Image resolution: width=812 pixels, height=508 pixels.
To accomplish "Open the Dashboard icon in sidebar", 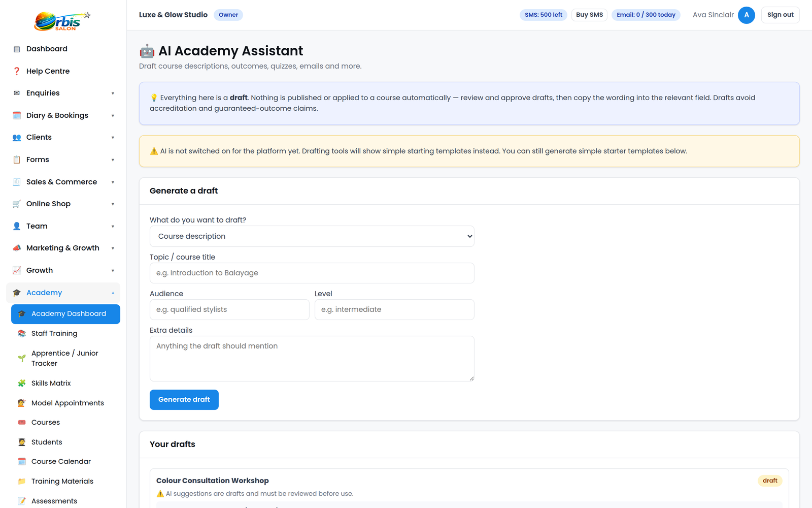I will (17, 49).
